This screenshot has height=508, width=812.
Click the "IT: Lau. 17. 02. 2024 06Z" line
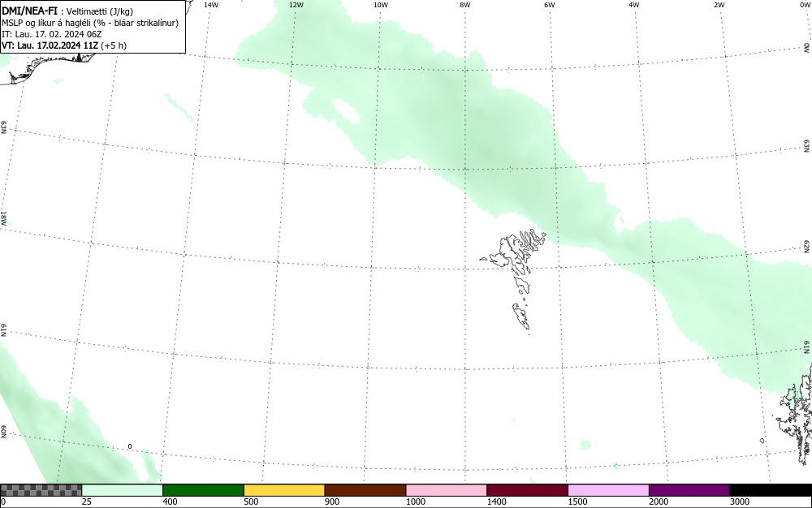52,34
